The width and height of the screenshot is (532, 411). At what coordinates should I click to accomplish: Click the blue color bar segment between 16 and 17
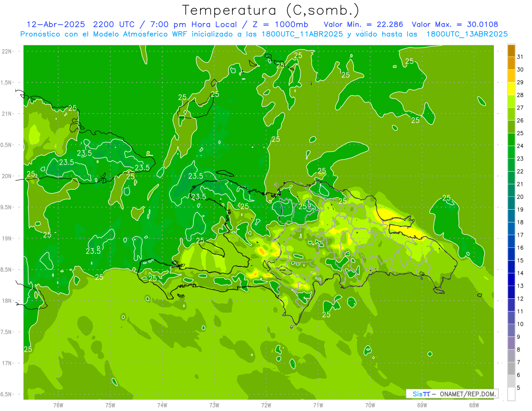(x=511, y=241)
